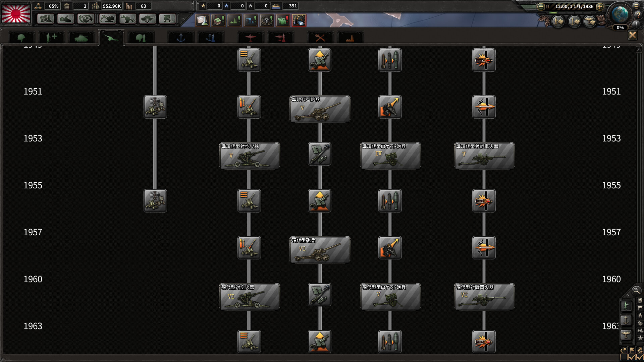Image resolution: width=644 pixels, height=362 pixels.
Task: Click the date pause display
Action: click(574, 6)
